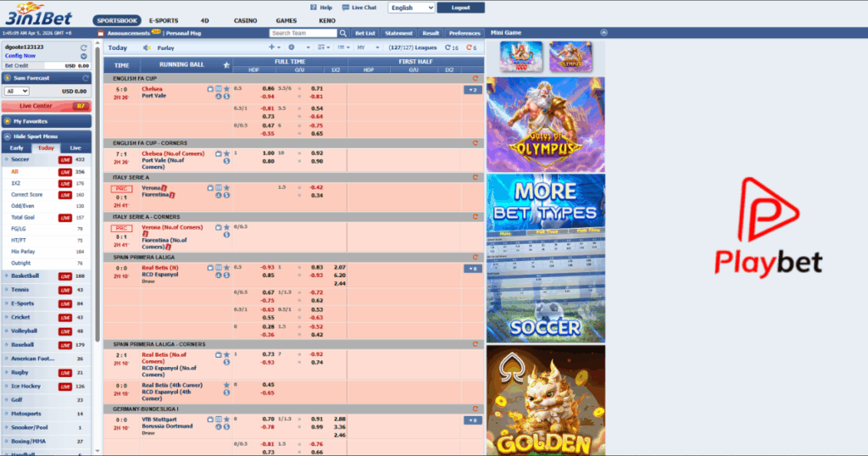Click the blue refresh counter showing 16
868x456 pixels.
[452, 47]
